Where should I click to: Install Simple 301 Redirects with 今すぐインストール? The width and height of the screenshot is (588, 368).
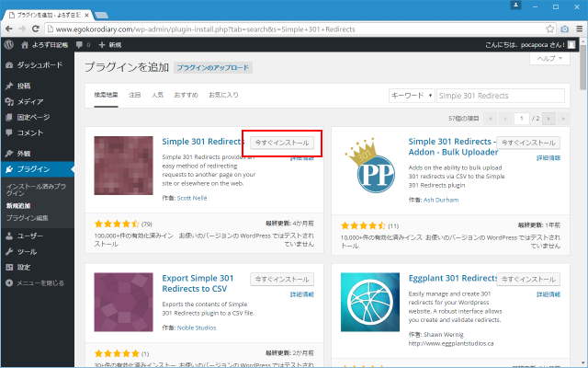pos(282,144)
